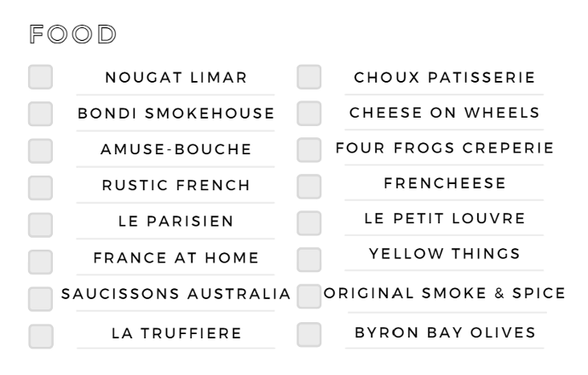The image size is (588, 375).
Task: Check the Le Parisien box
Action: (x=41, y=225)
